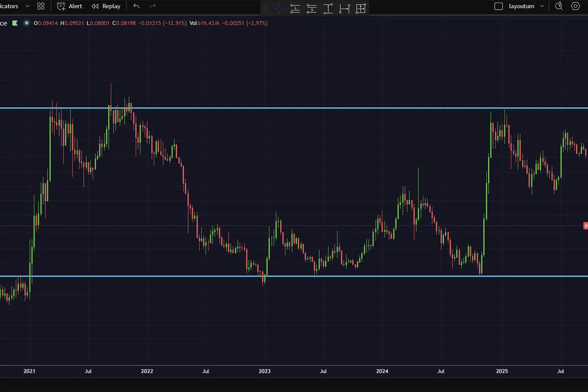The image size is (588, 392).
Task: Click the 2021 label on time axis
Action: [x=29, y=371]
